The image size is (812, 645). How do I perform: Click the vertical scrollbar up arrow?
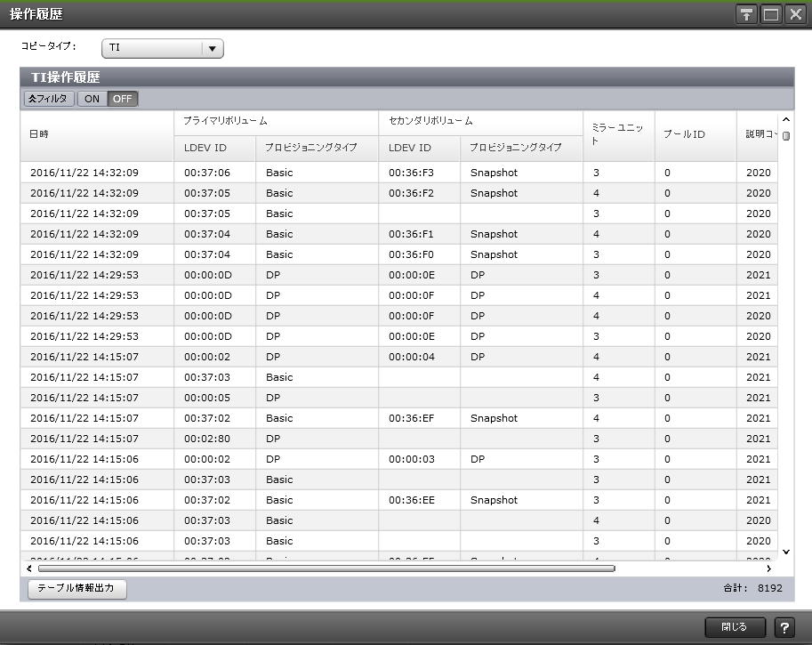coord(785,120)
